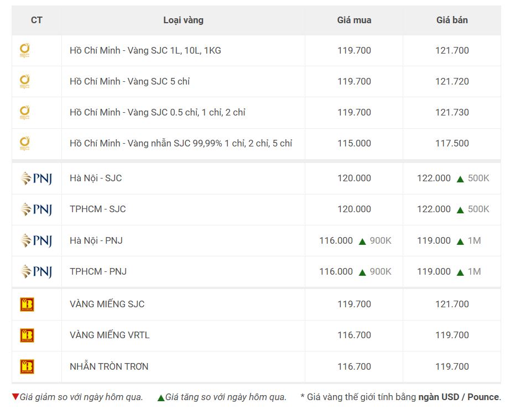Click red down triangle in the legend
510x420 pixels.
pos(15,396)
